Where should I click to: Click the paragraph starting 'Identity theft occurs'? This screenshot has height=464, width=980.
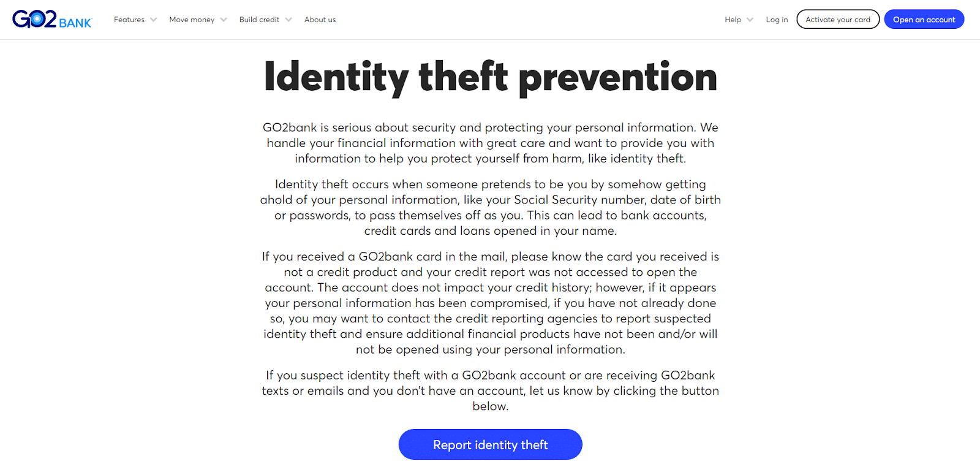[491, 207]
